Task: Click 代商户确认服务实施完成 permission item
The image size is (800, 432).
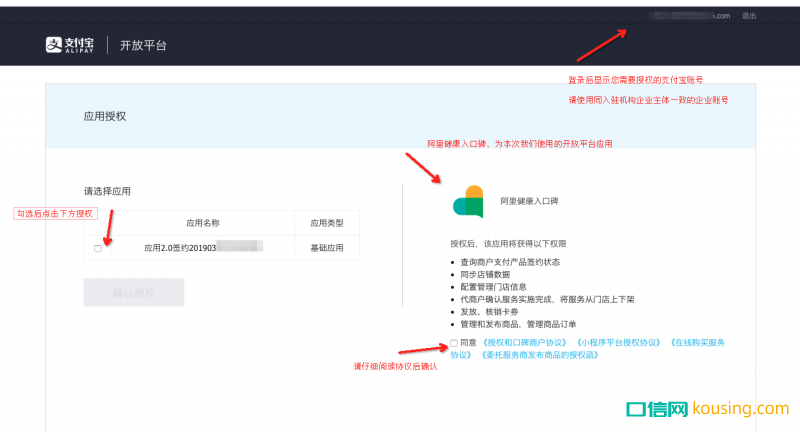Action: [x=547, y=299]
